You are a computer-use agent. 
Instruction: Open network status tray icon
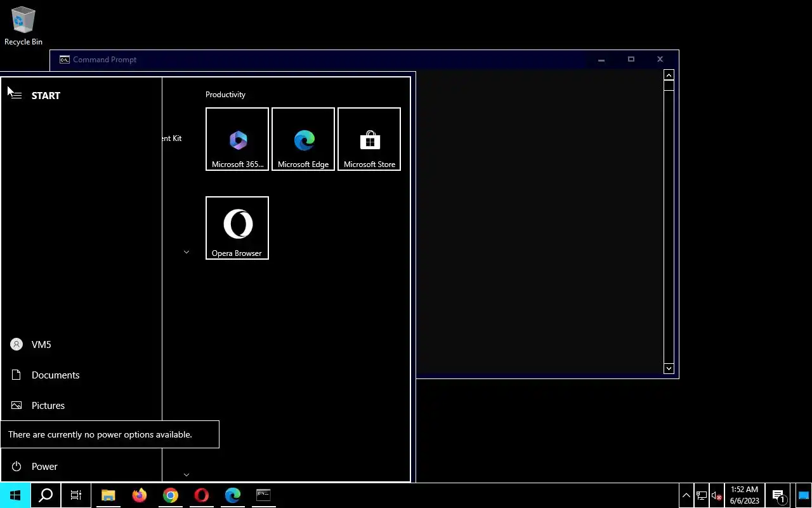click(702, 495)
